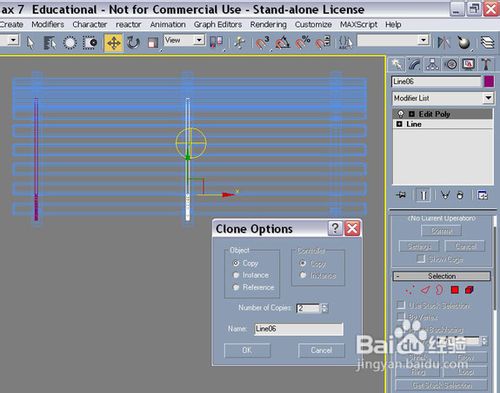Screen dimensions: 500x393
Task: Open the View reference coordinate dropdown
Action: pos(199,40)
